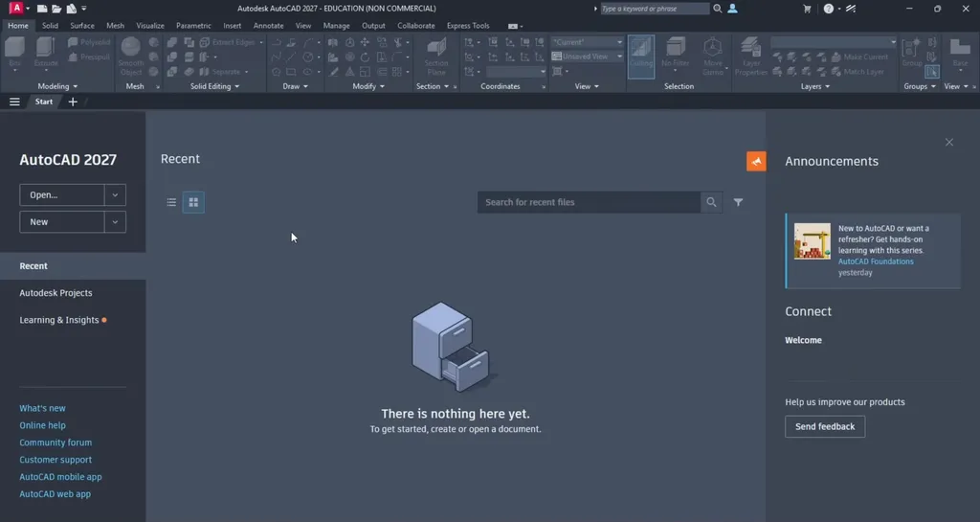This screenshot has height=522, width=980.
Task: Click the orange announcements megaphone icon
Action: pos(756,161)
